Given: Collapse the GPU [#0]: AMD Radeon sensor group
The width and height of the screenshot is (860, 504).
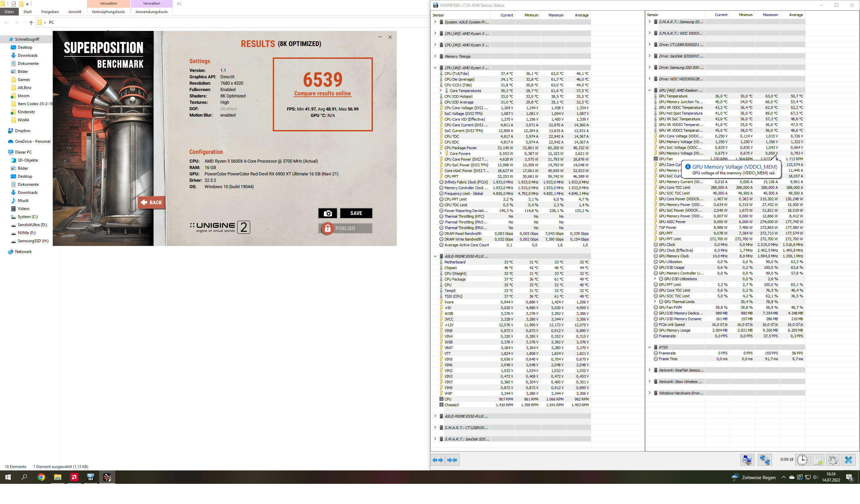Looking at the screenshot, I should 649,90.
